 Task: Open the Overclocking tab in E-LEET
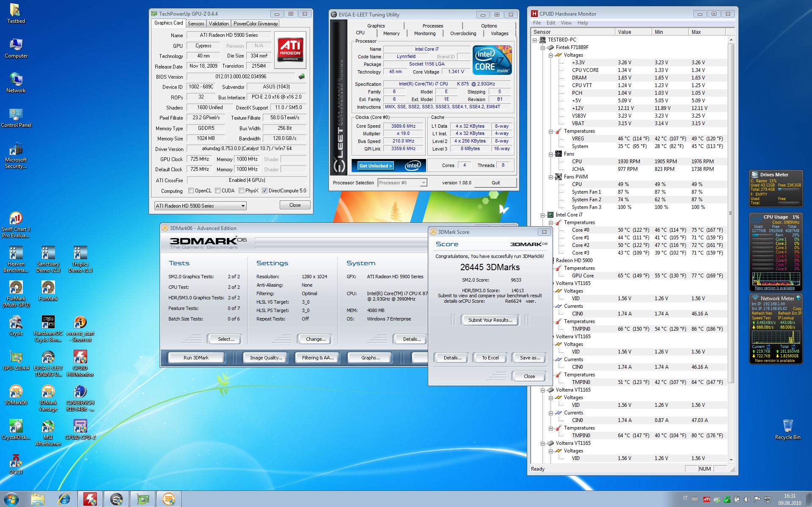tap(463, 33)
